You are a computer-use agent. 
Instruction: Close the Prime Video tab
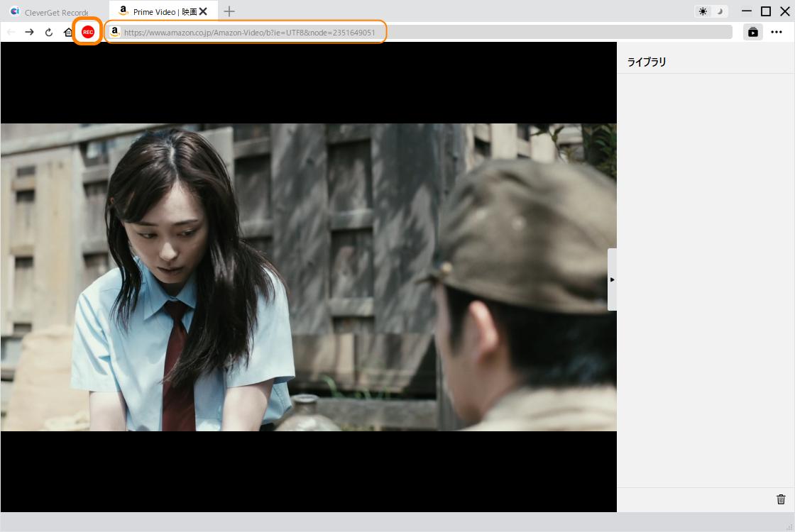pyautogui.click(x=203, y=11)
